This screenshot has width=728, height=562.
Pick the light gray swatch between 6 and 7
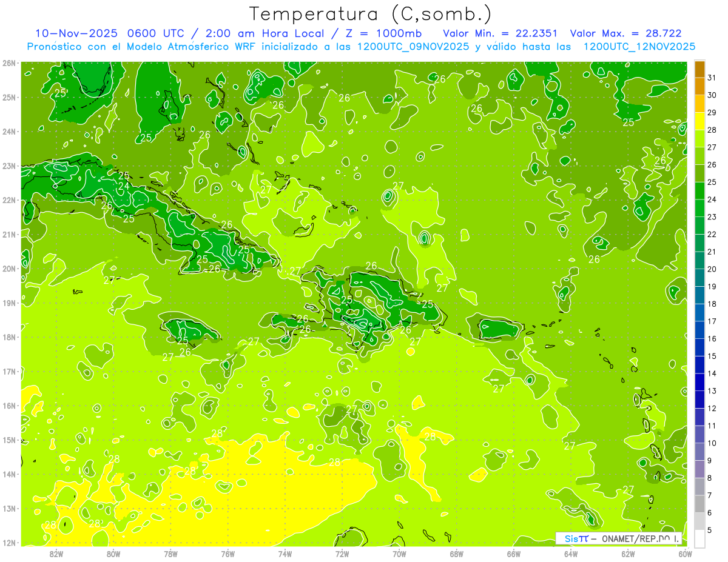pyautogui.click(x=699, y=504)
